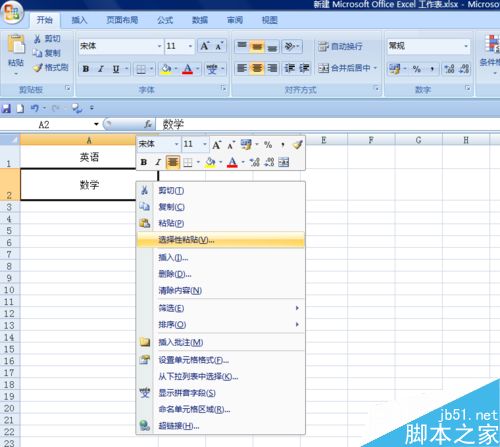
Task: Open the View (视图) ribbon tab
Action: point(270,20)
